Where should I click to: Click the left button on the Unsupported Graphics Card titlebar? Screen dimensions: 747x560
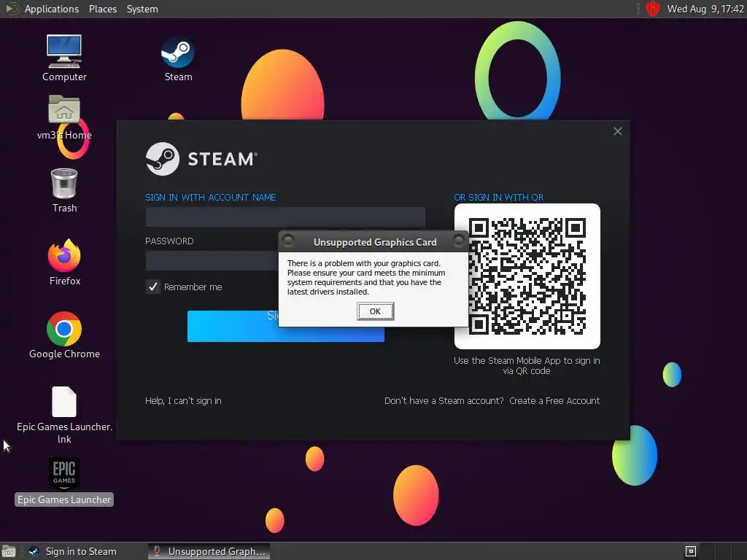pyautogui.click(x=287, y=241)
